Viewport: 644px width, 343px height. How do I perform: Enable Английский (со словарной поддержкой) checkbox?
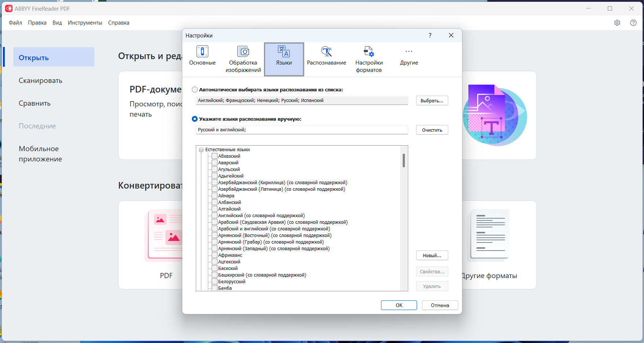215,216
